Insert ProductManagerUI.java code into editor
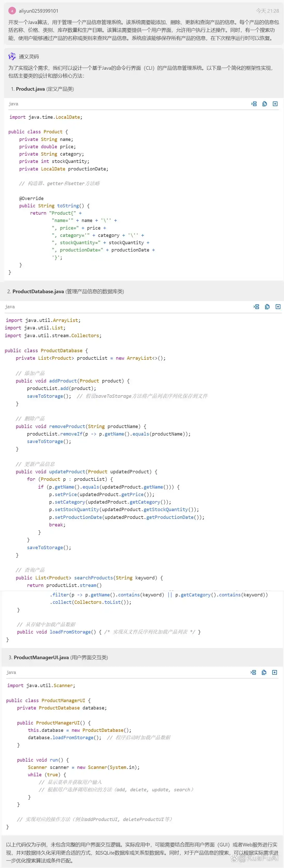The width and height of the screenshot is (284, 868). click(x=253, y=672)
